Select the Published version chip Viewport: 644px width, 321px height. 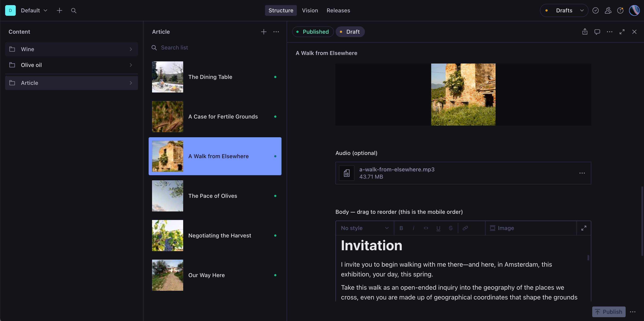pyautogui.click(x=313, y=32)
